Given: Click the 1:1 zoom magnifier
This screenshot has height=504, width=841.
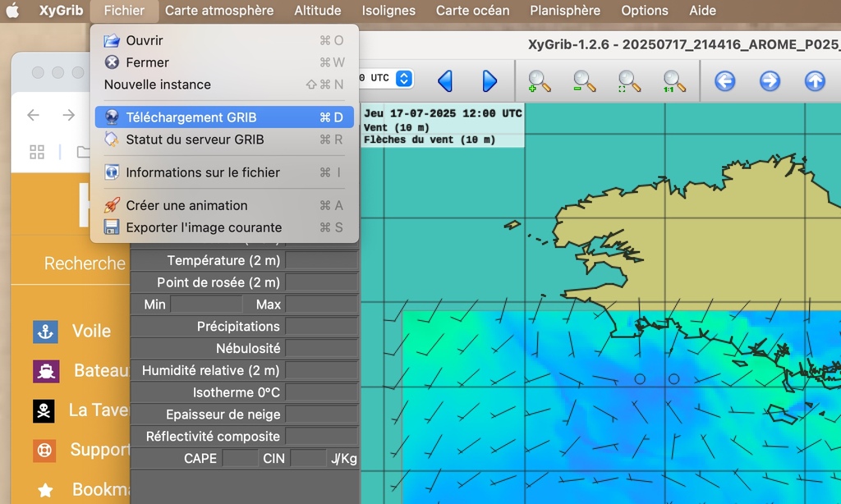Looking at the screenshot, I should point(674,81).
